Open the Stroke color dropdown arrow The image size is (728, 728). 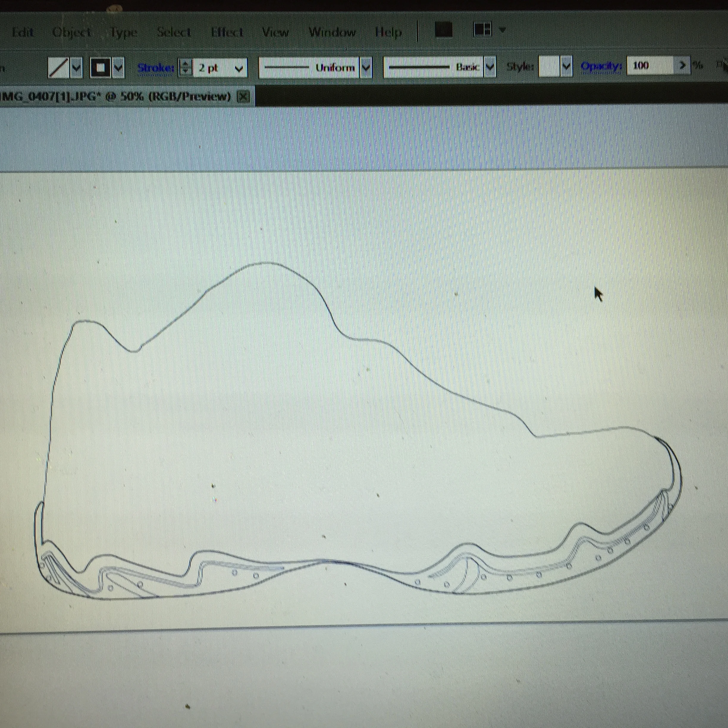118,68
